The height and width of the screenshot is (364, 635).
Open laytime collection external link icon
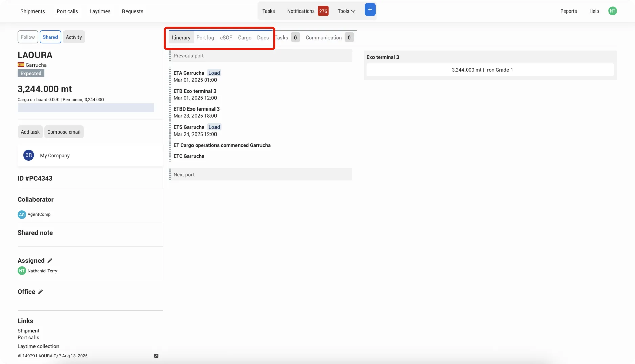click(x=156, y=356)
